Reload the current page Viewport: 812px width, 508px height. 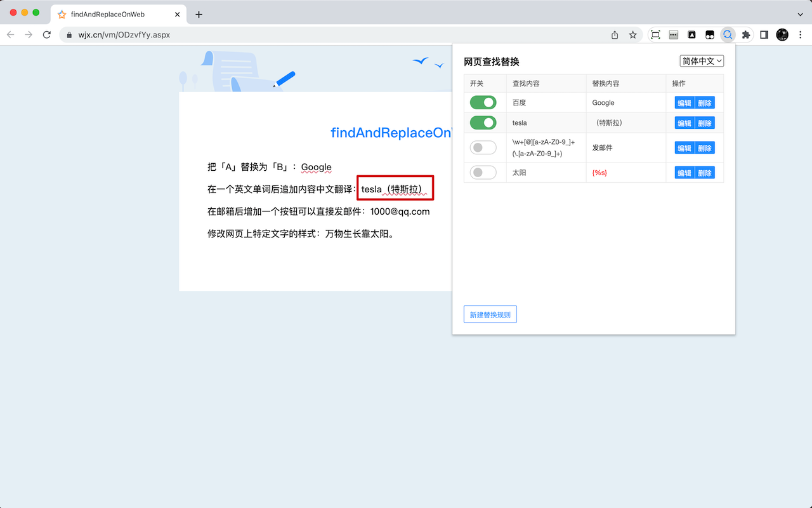coord(46,35)
